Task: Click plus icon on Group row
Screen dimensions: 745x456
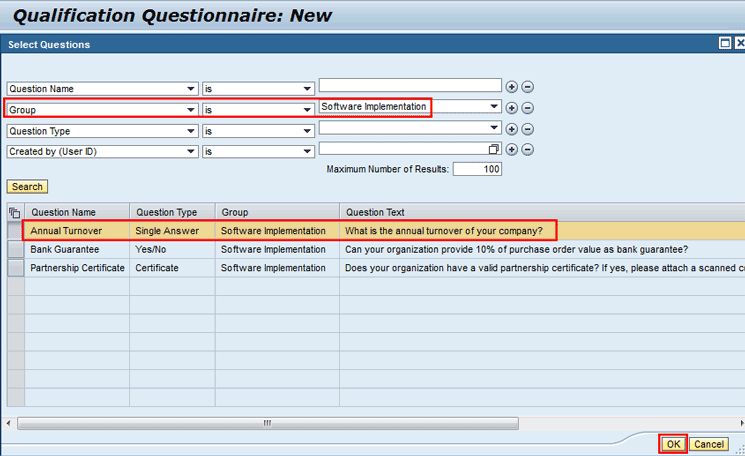Action: (512, 108)
